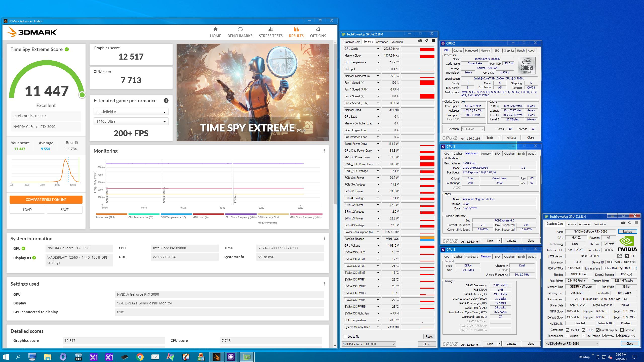Click share BIOS icon next to BIOS Version

point(620,256)
